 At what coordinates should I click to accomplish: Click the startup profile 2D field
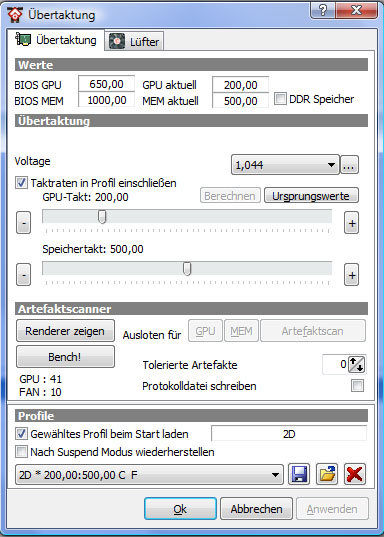tap(289, 434)
